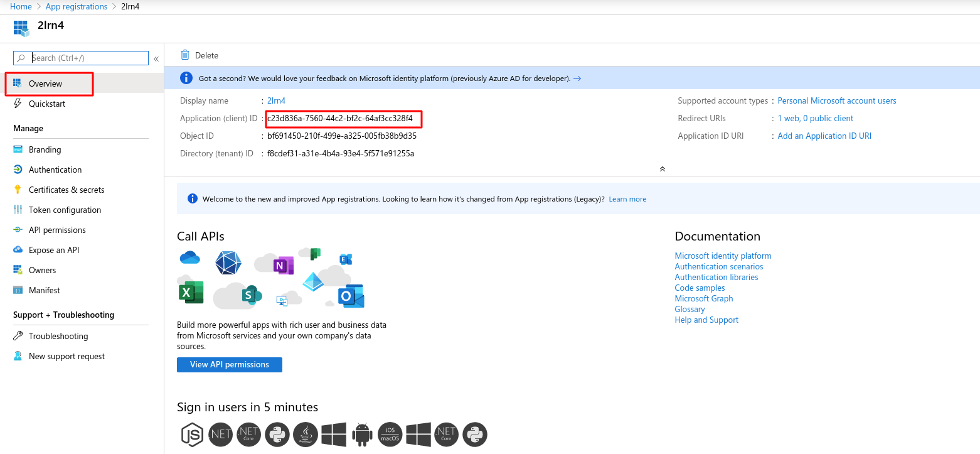Viewport: 980px width, 454px height.
Task: Click the sidebar Search input field
Action: click(81, 58)
